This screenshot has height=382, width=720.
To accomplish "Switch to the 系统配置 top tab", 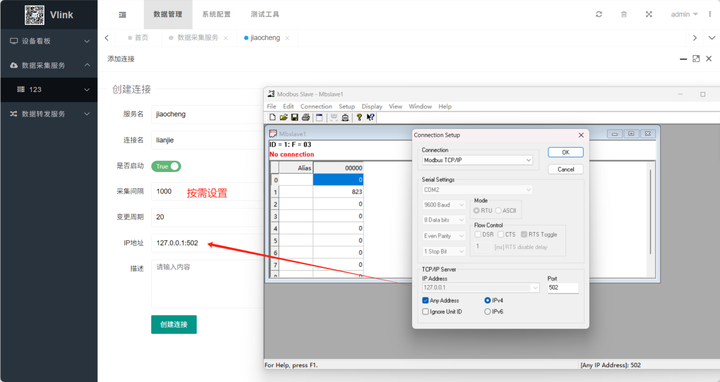I will pyautogui.click(x=216, y=14).
